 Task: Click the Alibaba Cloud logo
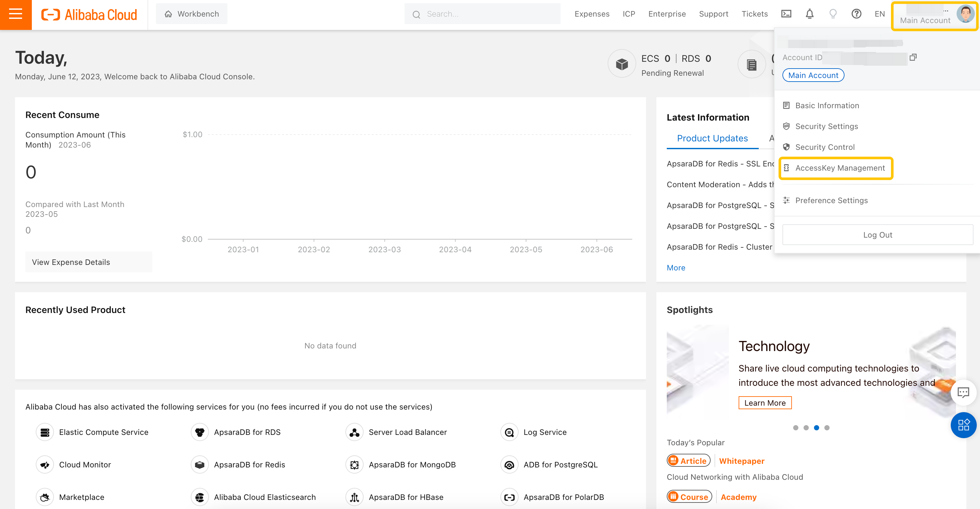tap(89, 14)
